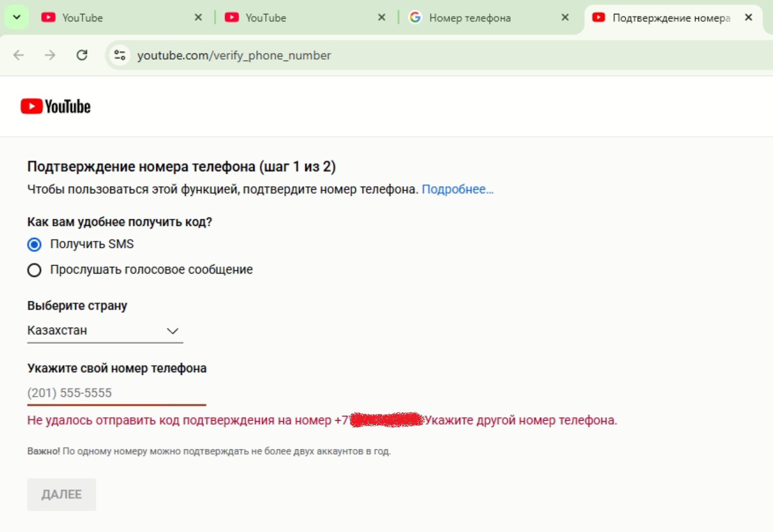773x532 pixels.
Task: Click the phone number input field
Action: pyautogui.click(x=117, y=393)
